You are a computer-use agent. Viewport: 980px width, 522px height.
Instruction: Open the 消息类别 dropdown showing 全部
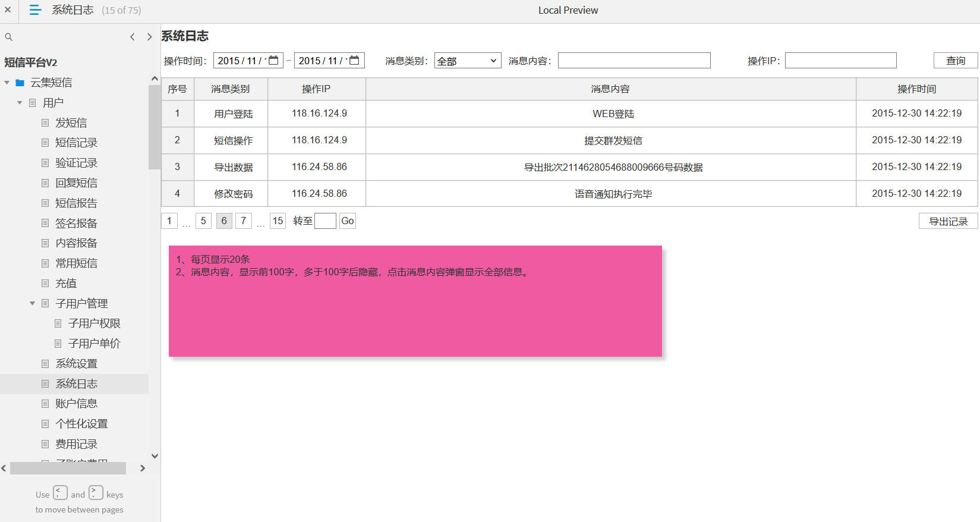pyautogui.click(x=468, y=61)
